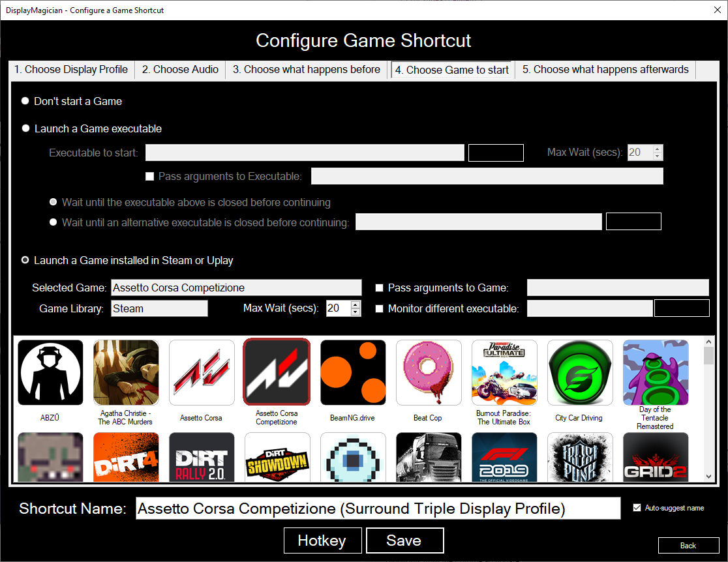Click the blank button beside Monitor different executable field
The height and width of the screenshot is (562, 728).
coord(682,308)
